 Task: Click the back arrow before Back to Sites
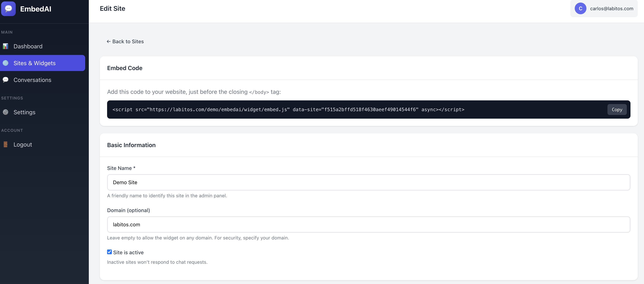[109, 41]
